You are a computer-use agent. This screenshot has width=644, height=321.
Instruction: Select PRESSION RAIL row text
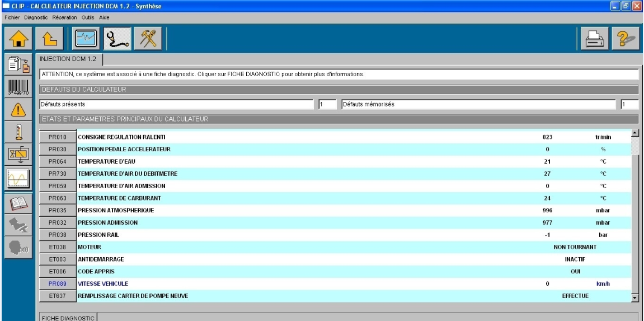tap(98, 235)
